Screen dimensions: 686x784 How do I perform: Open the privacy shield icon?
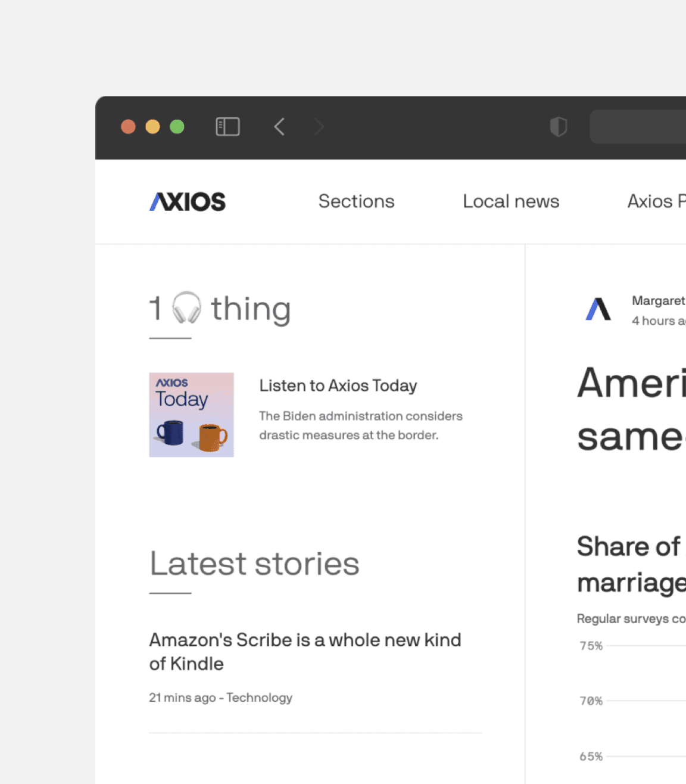coord(559,126)
